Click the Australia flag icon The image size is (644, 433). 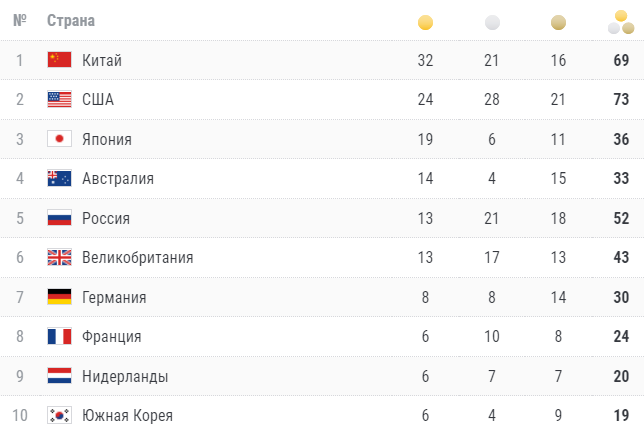[x=59, y=179]
